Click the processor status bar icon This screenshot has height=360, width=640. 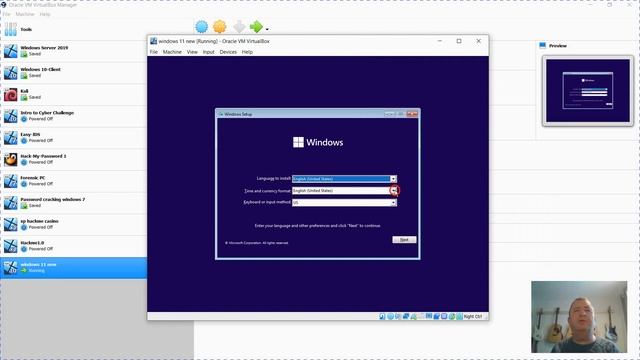click(444, 316)
